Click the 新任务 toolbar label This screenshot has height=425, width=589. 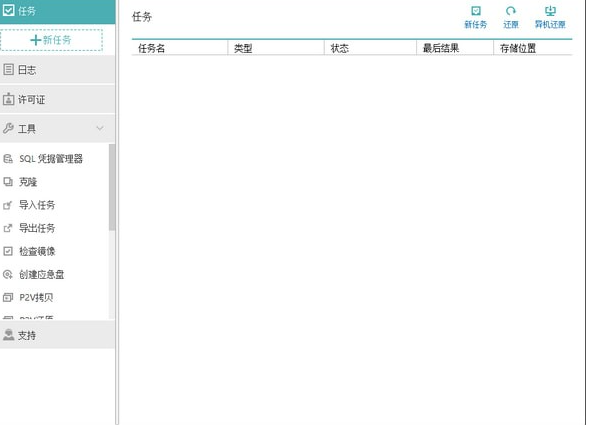(x=476, y=25)
